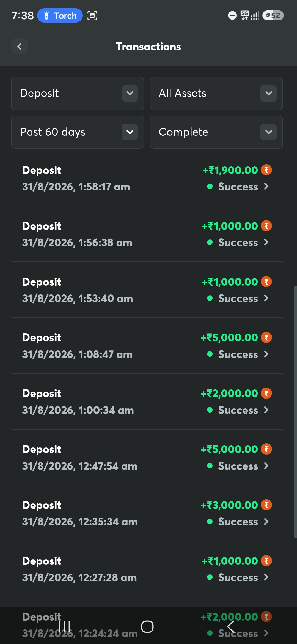Expand the Complete status dropdown

[x=216, y=132]
